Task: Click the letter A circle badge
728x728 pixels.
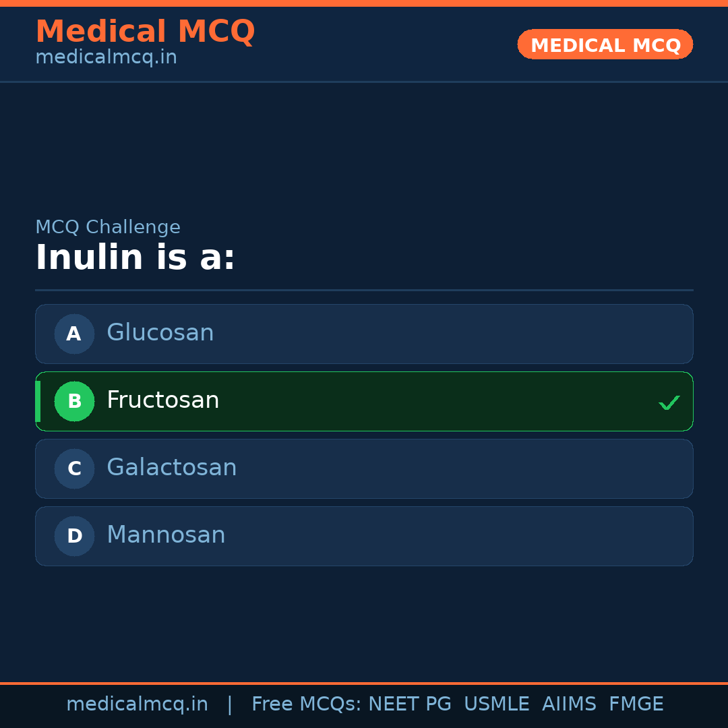Action: pos(74,334)
